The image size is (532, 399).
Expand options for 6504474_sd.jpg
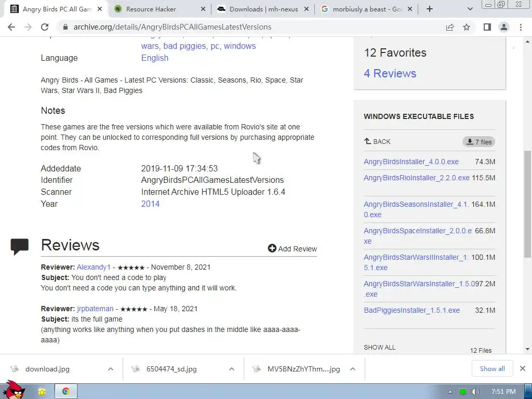click(232, 369)
